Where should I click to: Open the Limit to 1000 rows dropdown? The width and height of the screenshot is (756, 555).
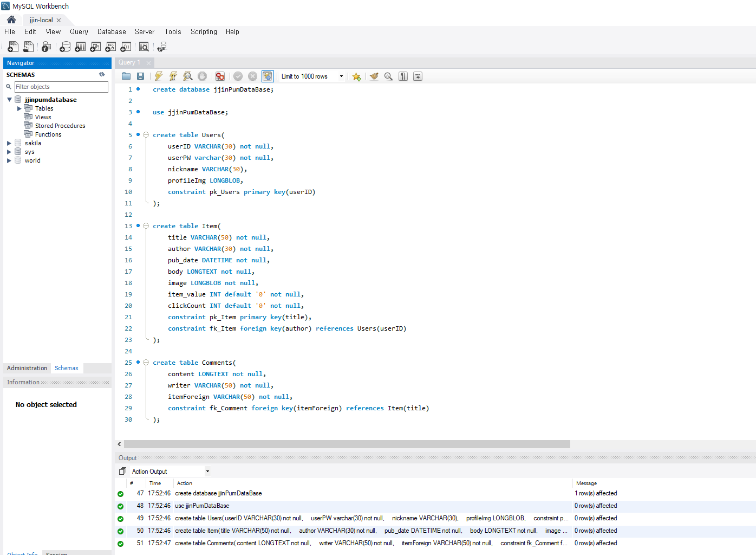point(312,76)
